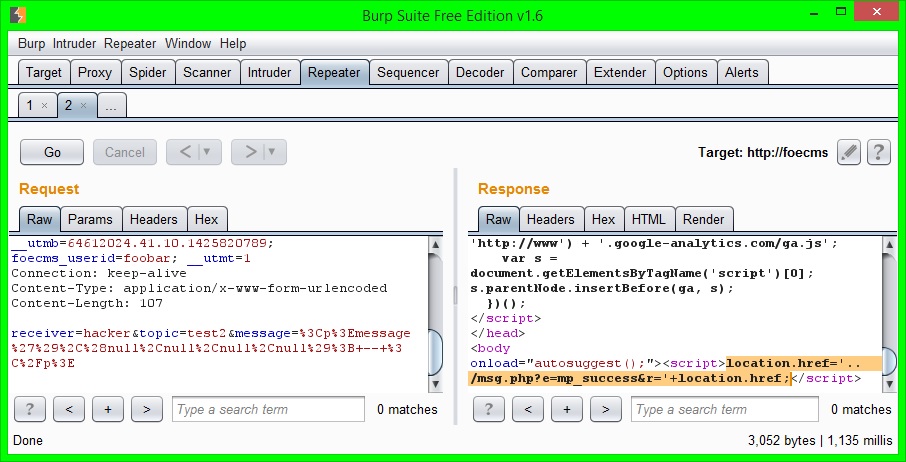This screenshot has height=462, width=906.
Task: Click the Cancel button
Action: click(x=125, y=152)
